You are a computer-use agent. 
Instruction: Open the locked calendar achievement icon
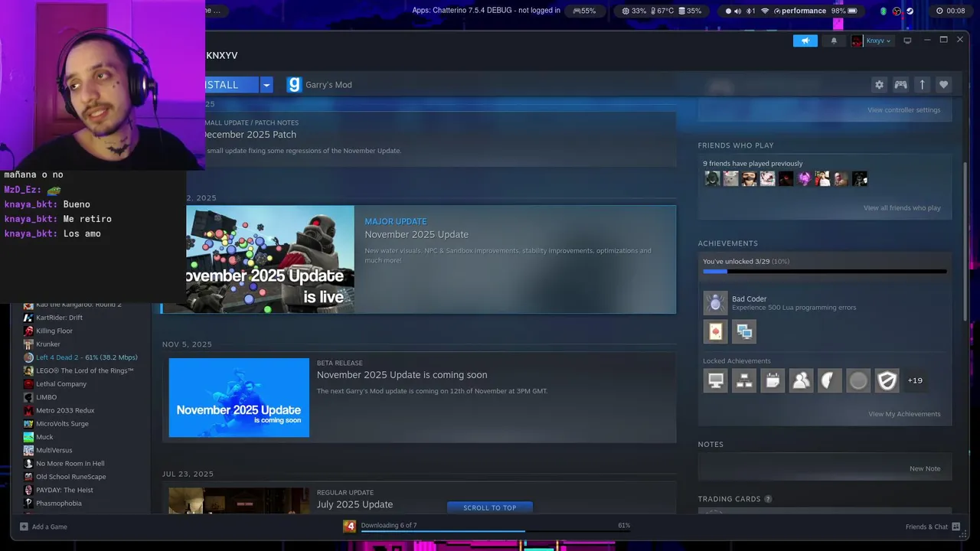tap(773, 380)
